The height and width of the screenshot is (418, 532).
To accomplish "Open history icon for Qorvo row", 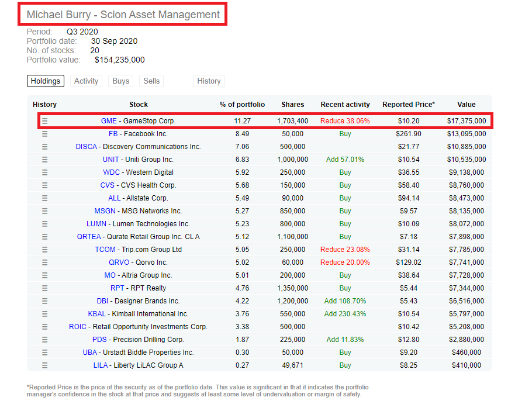I will pos(45,262).
